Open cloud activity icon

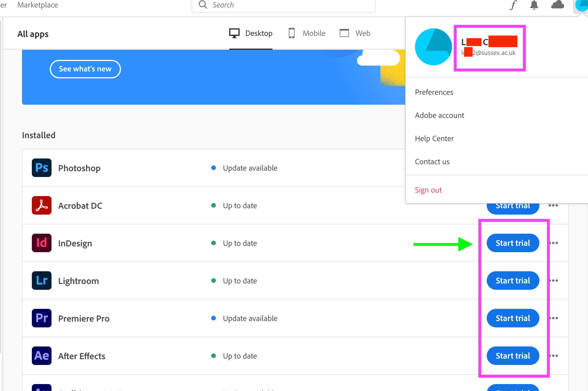click(x=557, y=5)
